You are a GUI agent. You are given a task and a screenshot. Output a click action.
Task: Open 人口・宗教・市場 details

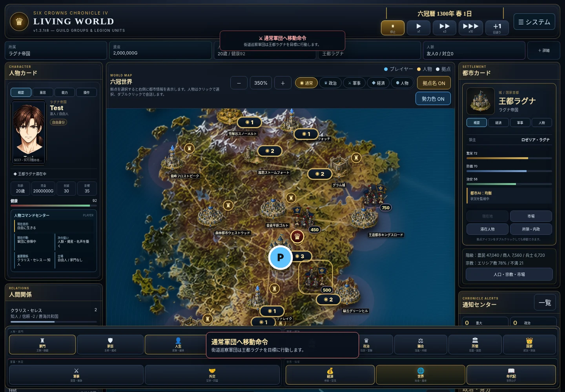(509, 274)
